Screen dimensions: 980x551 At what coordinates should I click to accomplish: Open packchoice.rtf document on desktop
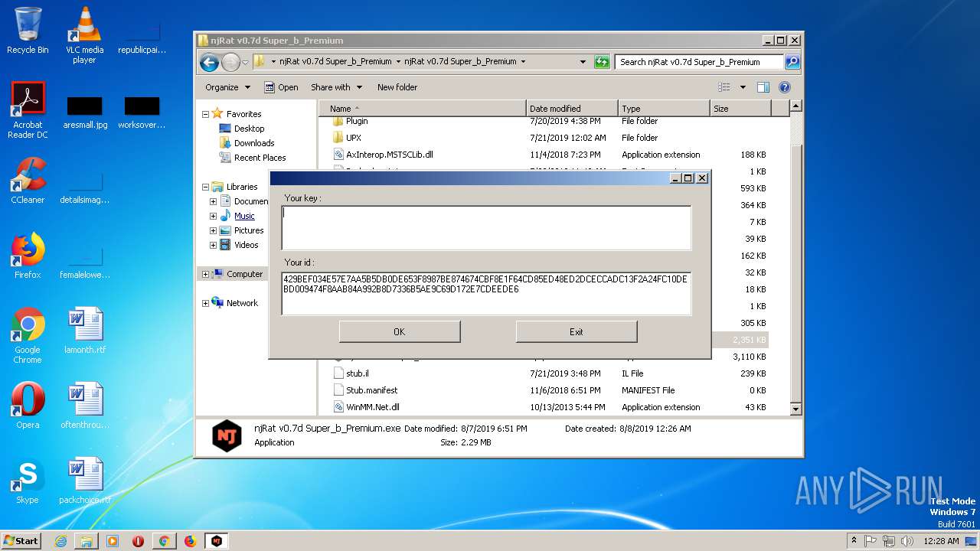point(84,481)
